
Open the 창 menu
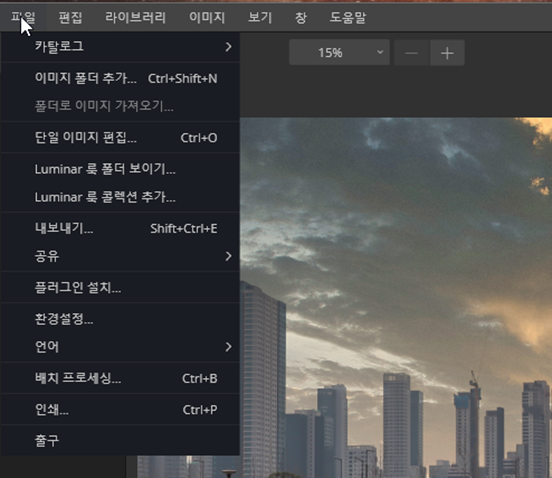pos(300,18)
